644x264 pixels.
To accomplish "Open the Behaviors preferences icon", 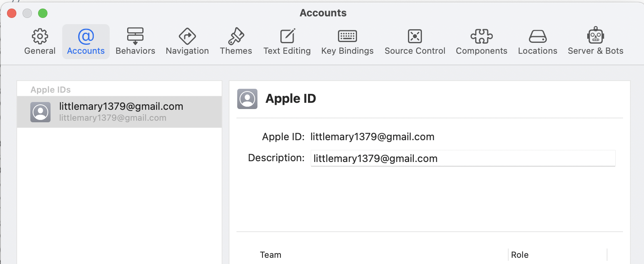I will tap(135, 36).
